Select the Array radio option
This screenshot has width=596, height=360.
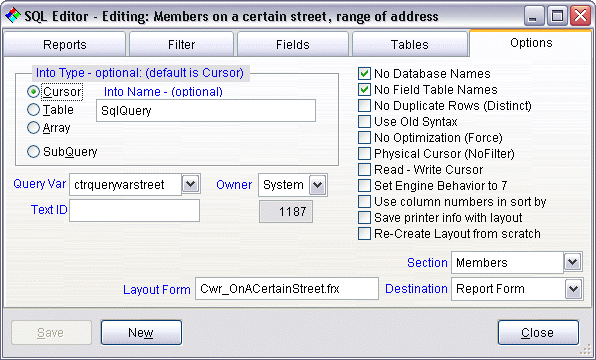(33, 128)
